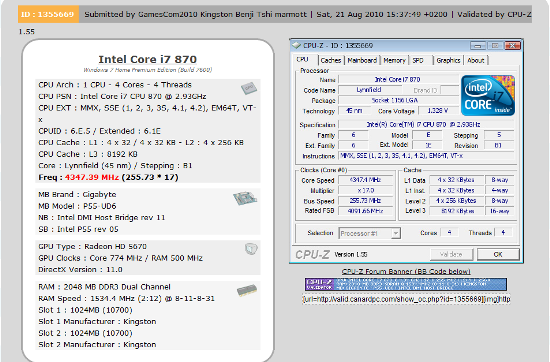Click the graphics card icon beside GPU Type
550x362 pixels.
pos(251,249)
